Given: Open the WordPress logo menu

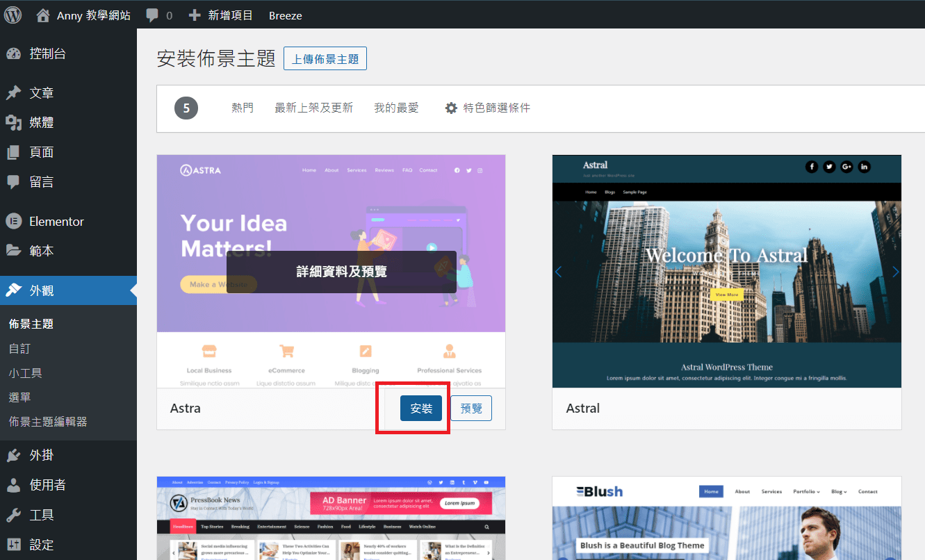Looking at the screenshot, I should 13,15.
